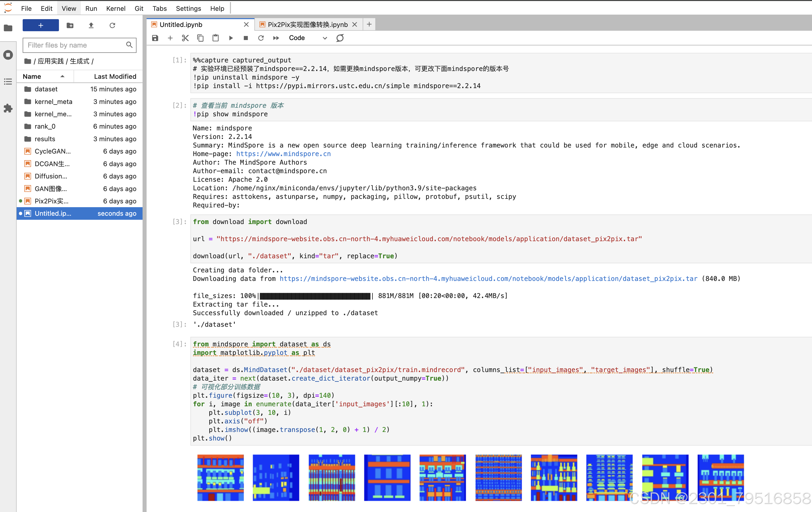
Task: Open the dataset folder in file browser
Action: coord(46,89)
